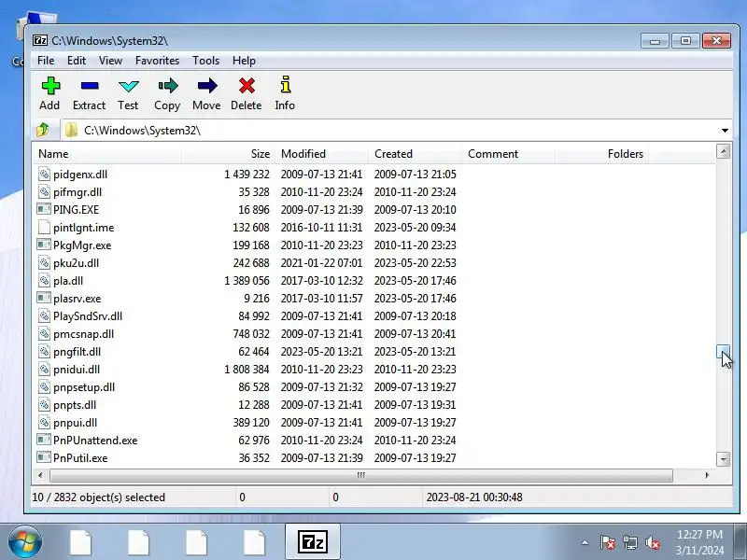Screen dimensions: 747x560
Task: Click the 7-Zip taskbar button
Action: tap(313, 542)
